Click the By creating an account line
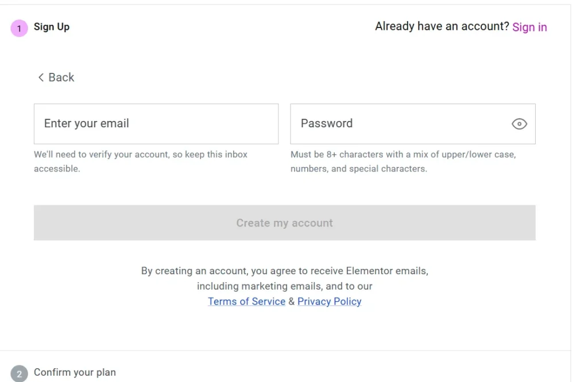The image size is (588, 382). click(285, 271)
